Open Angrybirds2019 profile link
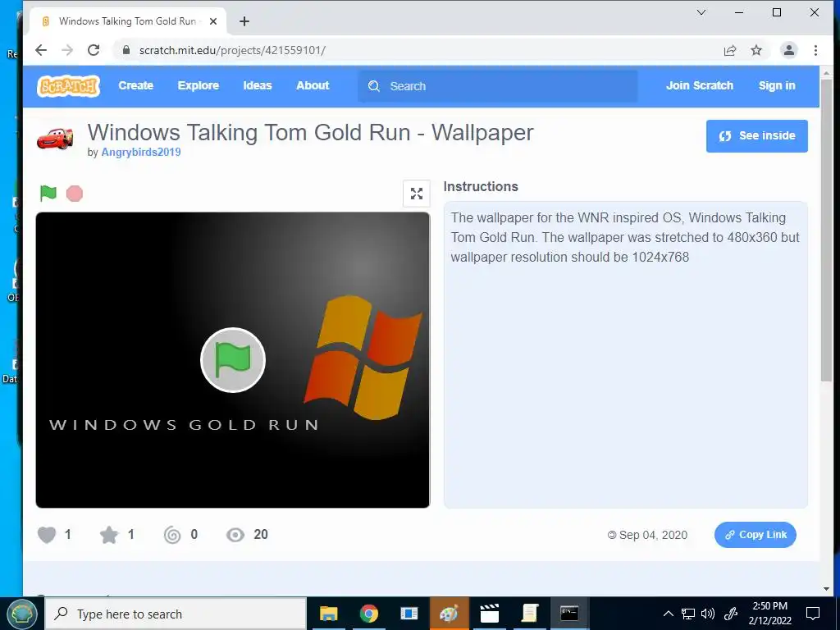The height and width of the screenshot is (630, 840). (x=141, y=152)
